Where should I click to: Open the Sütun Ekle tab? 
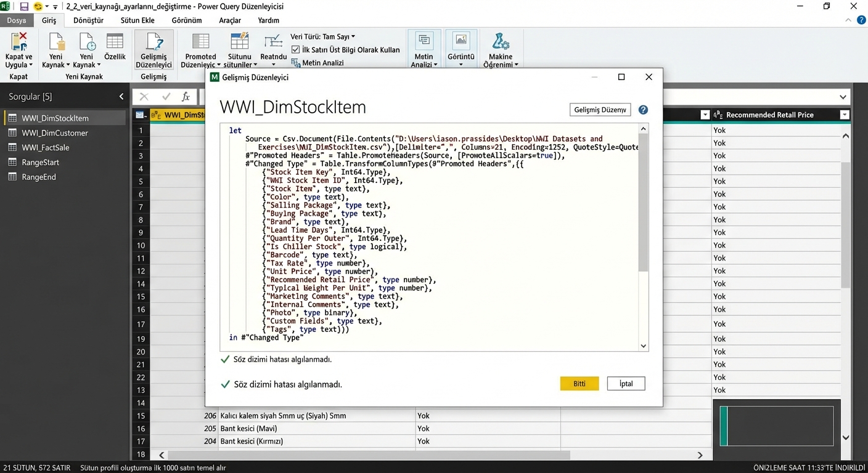tap(137, 20)
